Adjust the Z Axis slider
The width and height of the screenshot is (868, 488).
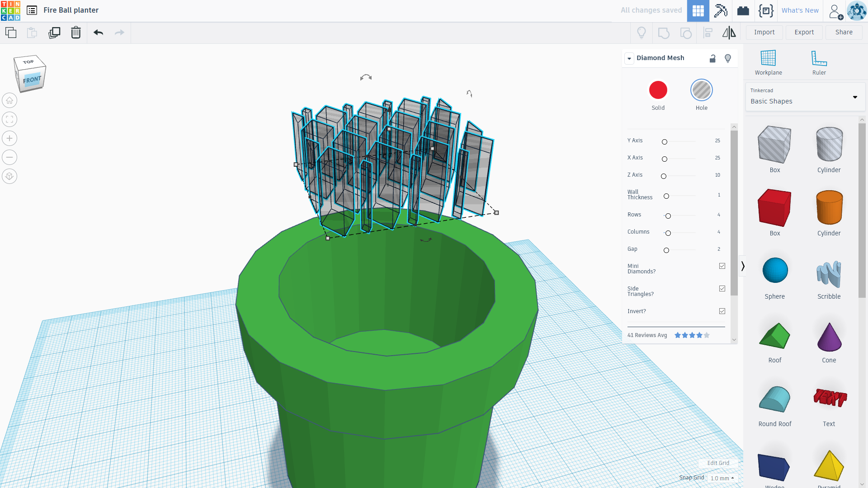pos(663,176)
